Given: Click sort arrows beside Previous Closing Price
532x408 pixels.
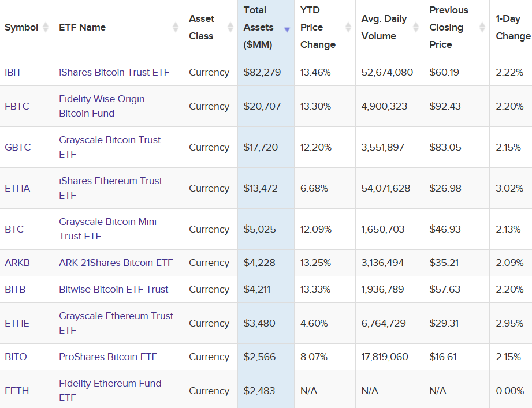Looking at the screenshot, I should (x=482, y=27).
